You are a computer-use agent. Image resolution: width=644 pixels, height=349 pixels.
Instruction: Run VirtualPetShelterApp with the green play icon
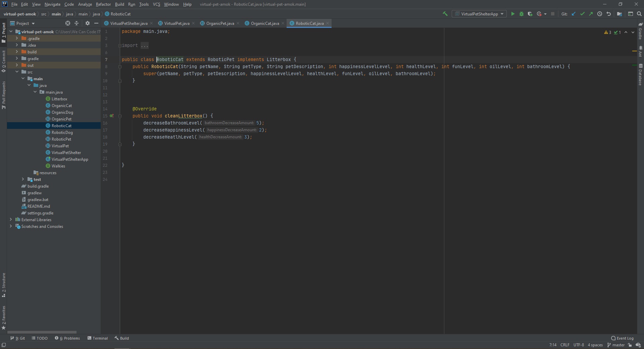(x=512, y=14)
